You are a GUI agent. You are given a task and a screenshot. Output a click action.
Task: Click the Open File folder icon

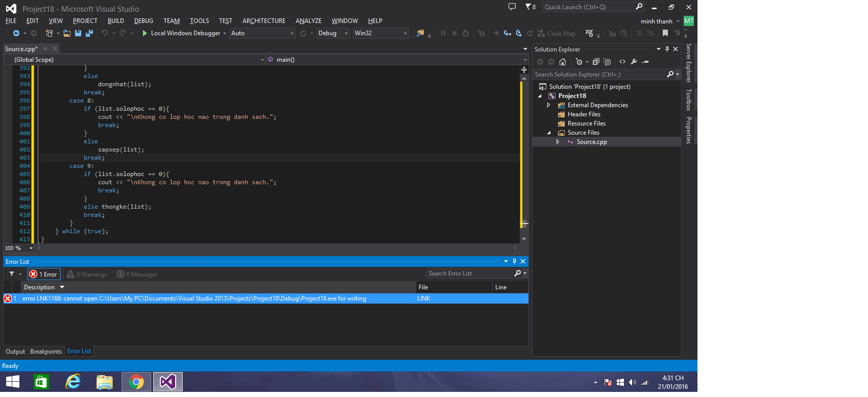pos(67,33)
